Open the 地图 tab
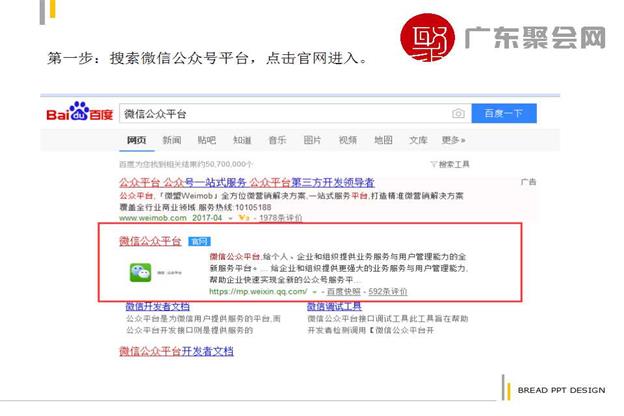The width and height of the screenshot is (624, 416). tap(383, 140)
